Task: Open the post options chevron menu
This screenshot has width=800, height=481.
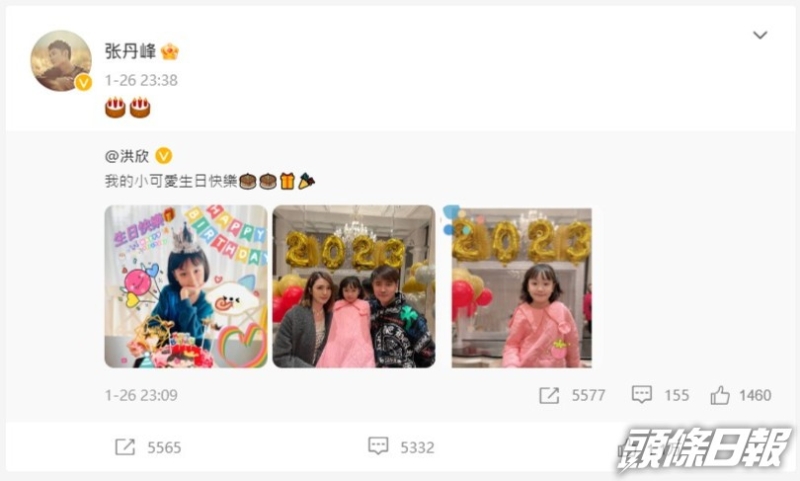Action: click(x=760, y=35)
